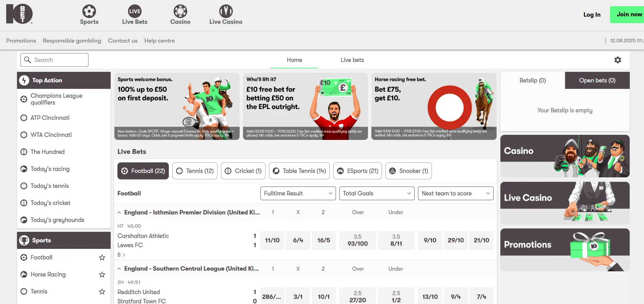Screen dimensions: 644x304
Task: Select the racing icon beside Today's racing
Action: pos(24,169)
